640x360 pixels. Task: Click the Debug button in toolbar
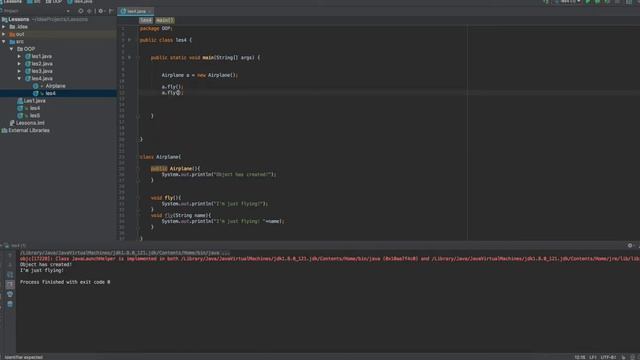click(x=598, y=2)
